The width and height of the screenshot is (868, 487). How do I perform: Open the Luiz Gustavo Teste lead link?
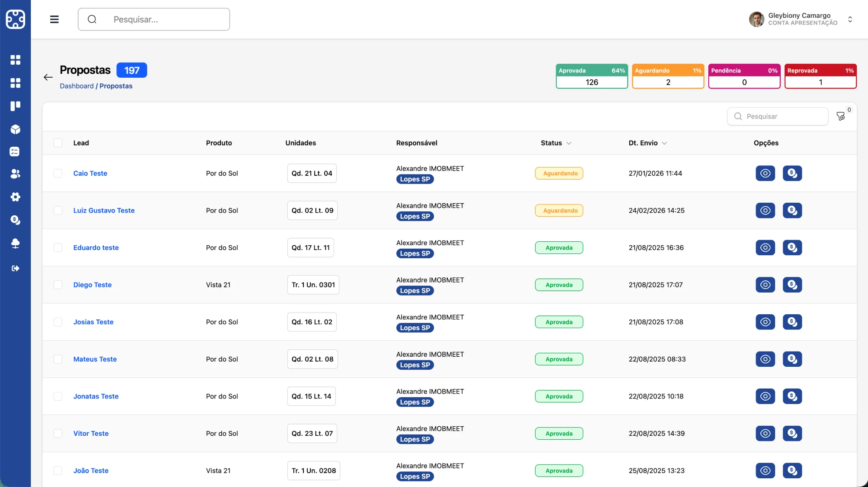pyautogui.click(x=104, y=211)
